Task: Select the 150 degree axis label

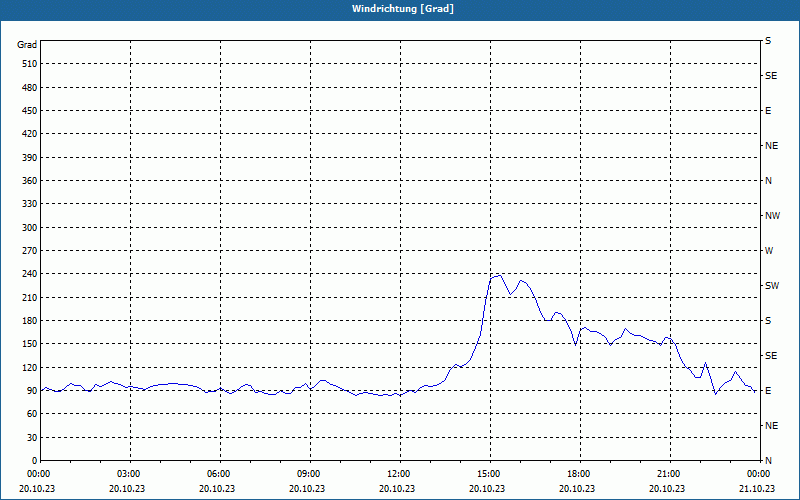Action: (x=30, y=344)
